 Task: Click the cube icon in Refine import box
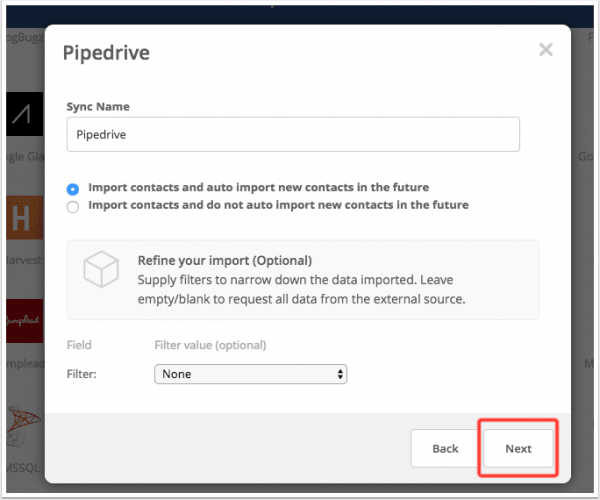click(x=101, y=269)
